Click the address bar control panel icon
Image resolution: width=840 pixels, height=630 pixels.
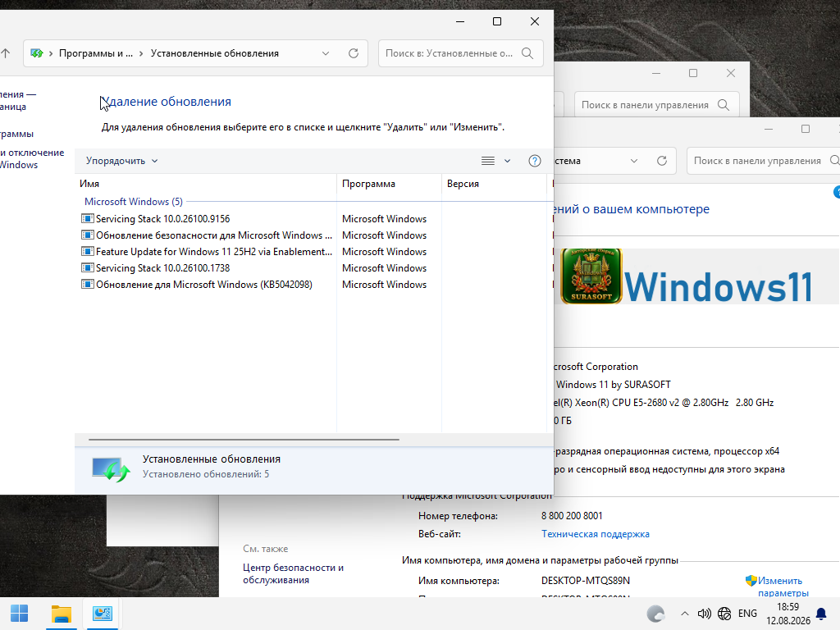pos(36,53)
